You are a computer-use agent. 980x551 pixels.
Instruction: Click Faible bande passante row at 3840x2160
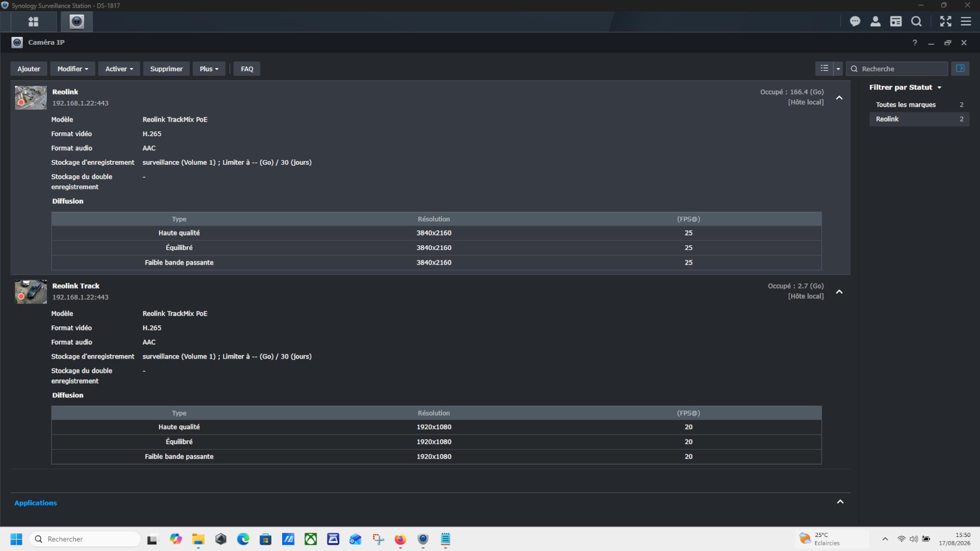tap(436, 263)
